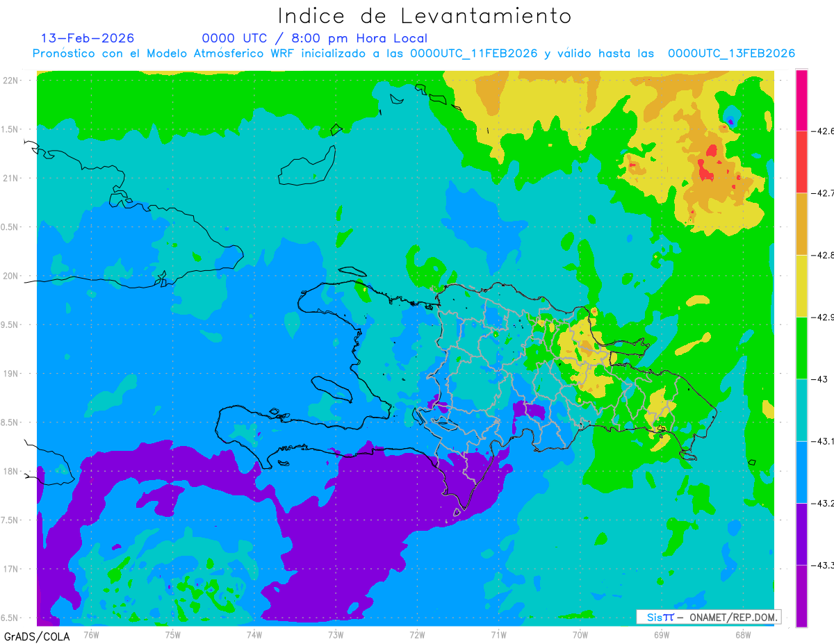Click the '7.5N' latitude axis label

10,520
